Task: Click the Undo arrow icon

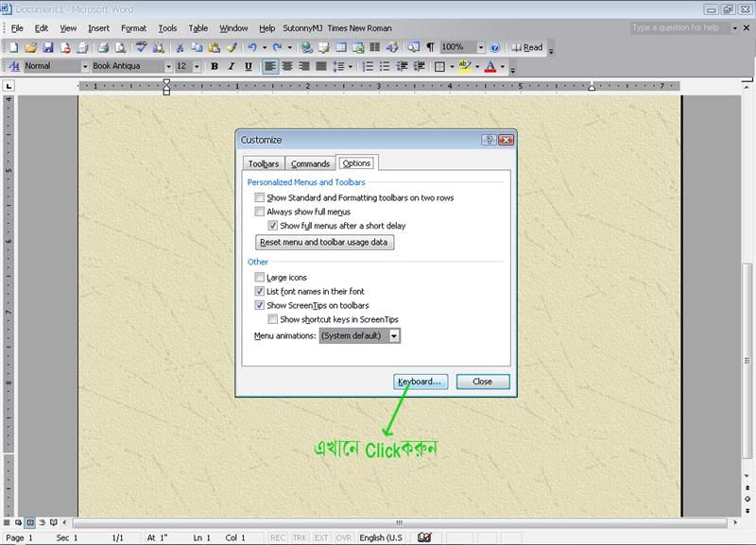Action: click(x=252, y=47)
